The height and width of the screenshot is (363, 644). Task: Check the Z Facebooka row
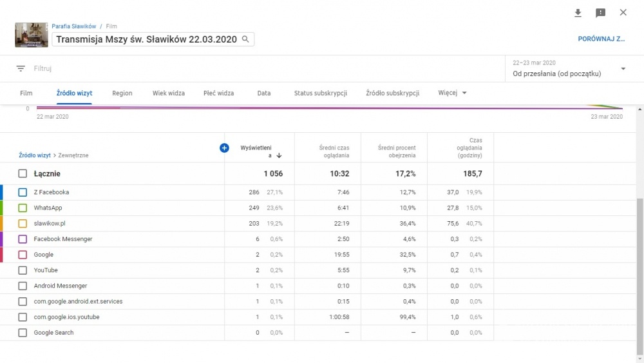coord(23,192)
